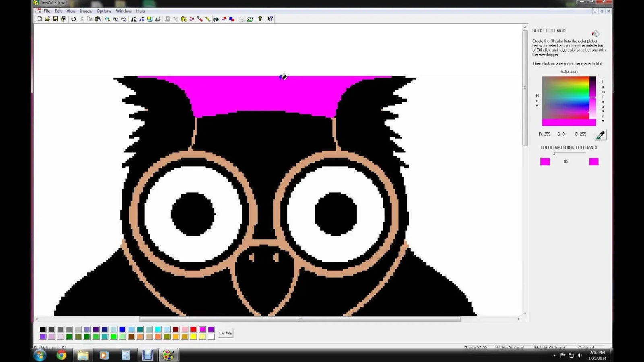Click the context-sensitive Help arrow icon
644x362 pixels.
click(269, 19)
